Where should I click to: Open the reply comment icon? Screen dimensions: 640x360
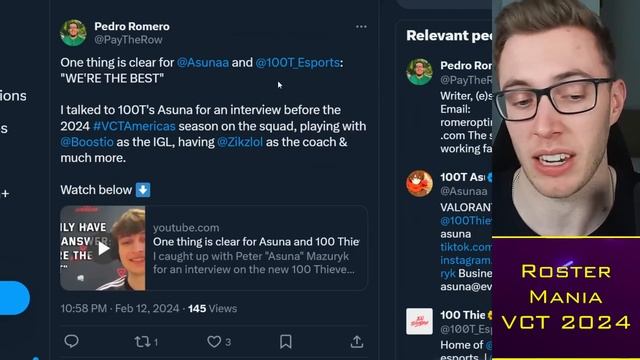point(71,341)
